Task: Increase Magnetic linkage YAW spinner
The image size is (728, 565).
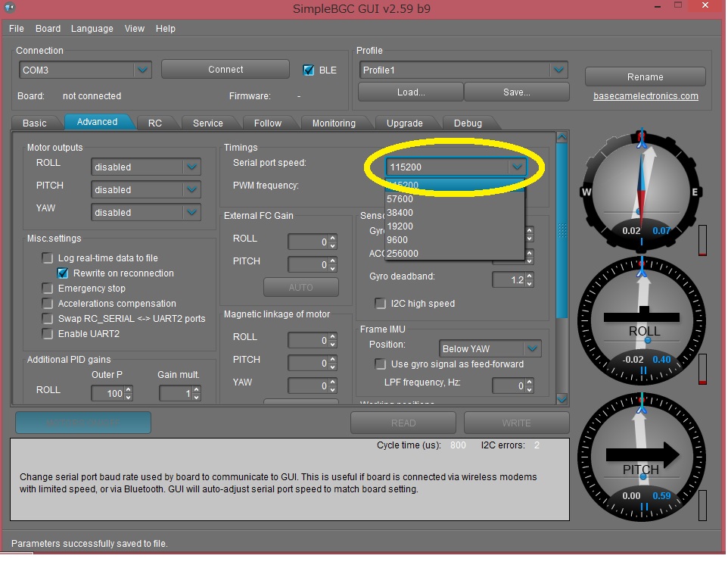Action: 332,382
